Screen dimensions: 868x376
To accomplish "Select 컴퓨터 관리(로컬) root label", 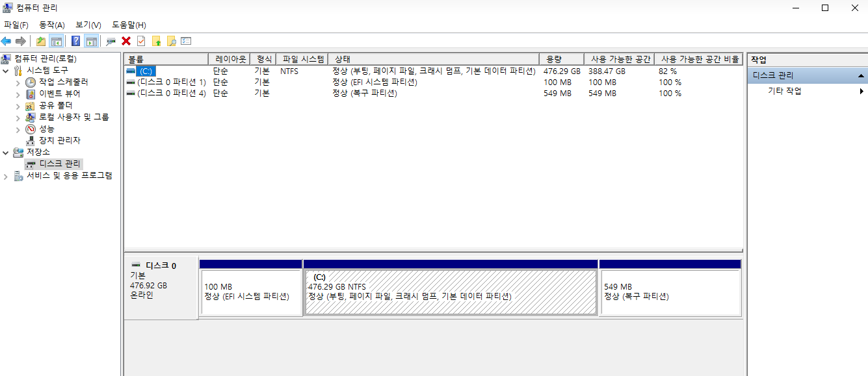I will click(x=46, y=58).
